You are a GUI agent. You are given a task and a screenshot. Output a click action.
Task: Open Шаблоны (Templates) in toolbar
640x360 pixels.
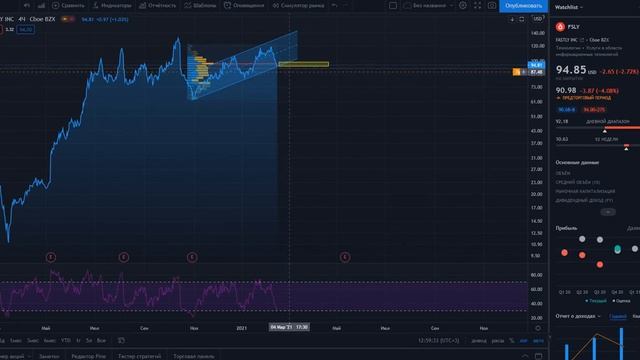[x=200, y=5]
